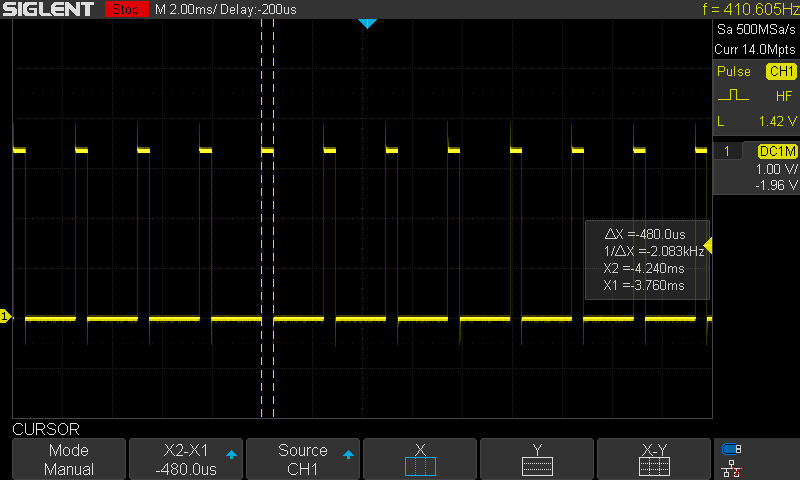Click the trigger level 1.42 V value

(777, 121)
